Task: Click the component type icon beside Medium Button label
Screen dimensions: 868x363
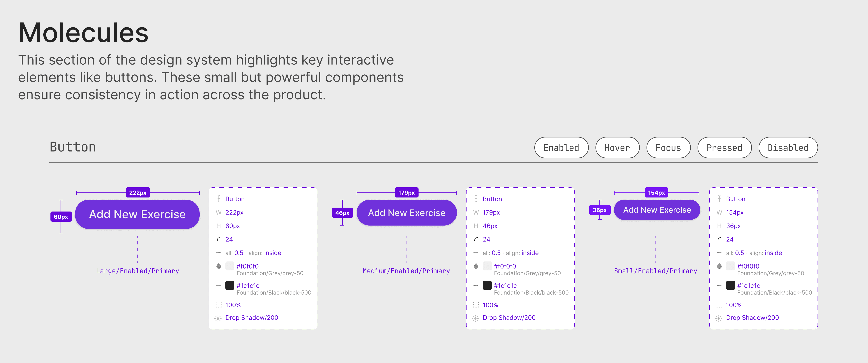Action: (476, 199)
